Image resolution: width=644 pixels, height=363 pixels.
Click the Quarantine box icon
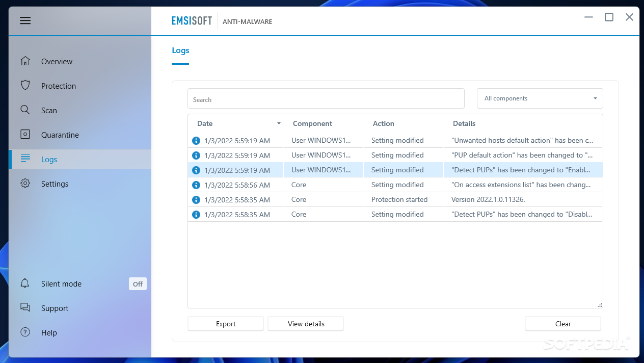25,135
